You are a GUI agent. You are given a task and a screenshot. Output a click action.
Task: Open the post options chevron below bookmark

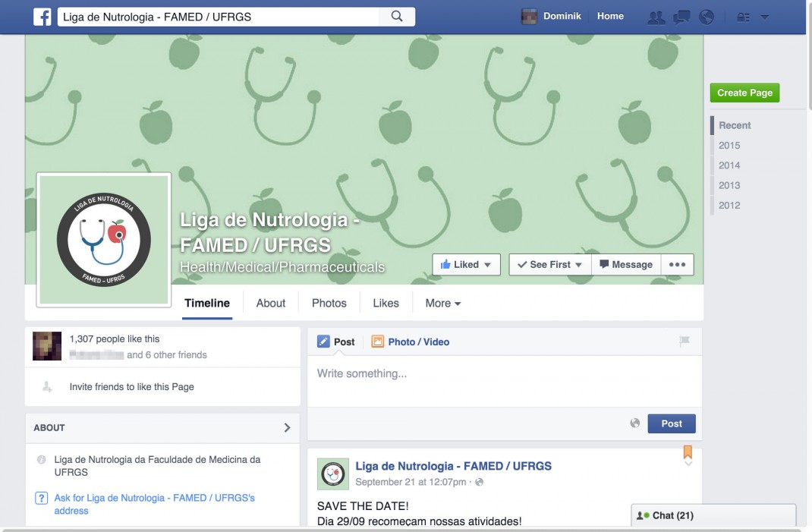tap(688, 464)
